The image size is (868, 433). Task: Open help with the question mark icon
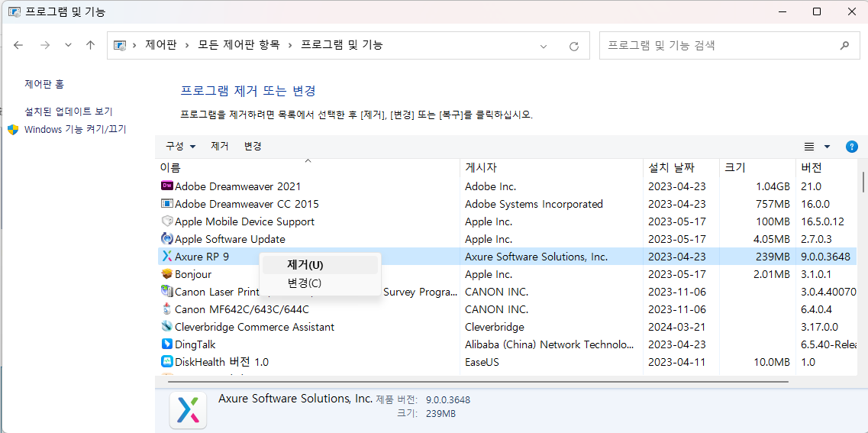point(851,147)
